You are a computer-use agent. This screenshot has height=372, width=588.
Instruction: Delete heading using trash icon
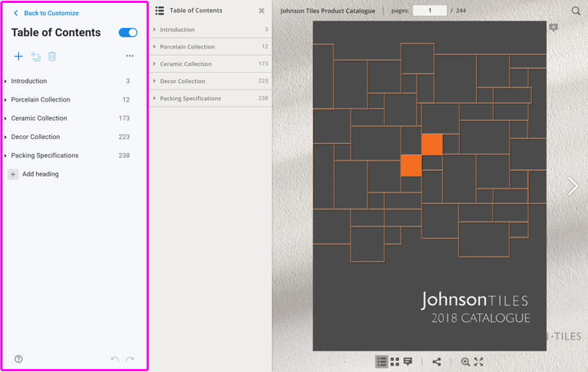coord(52,57)
